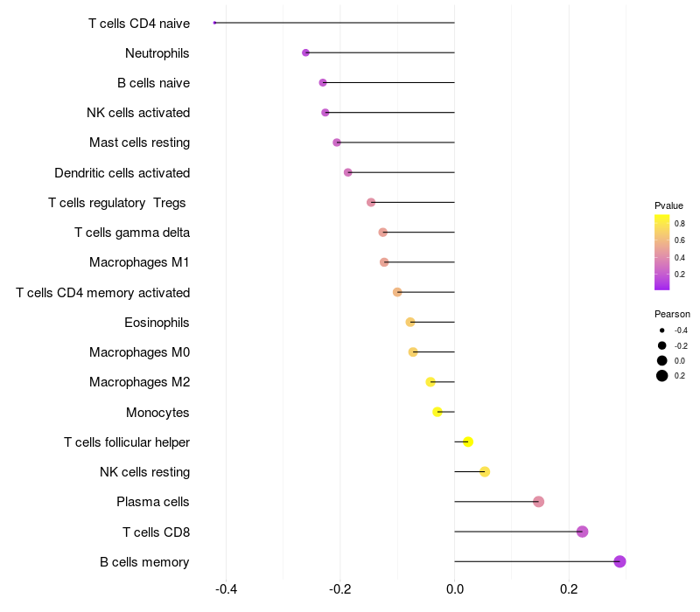
Task: Click the Neutrophils lollipop dot
Action: point(305,52)
